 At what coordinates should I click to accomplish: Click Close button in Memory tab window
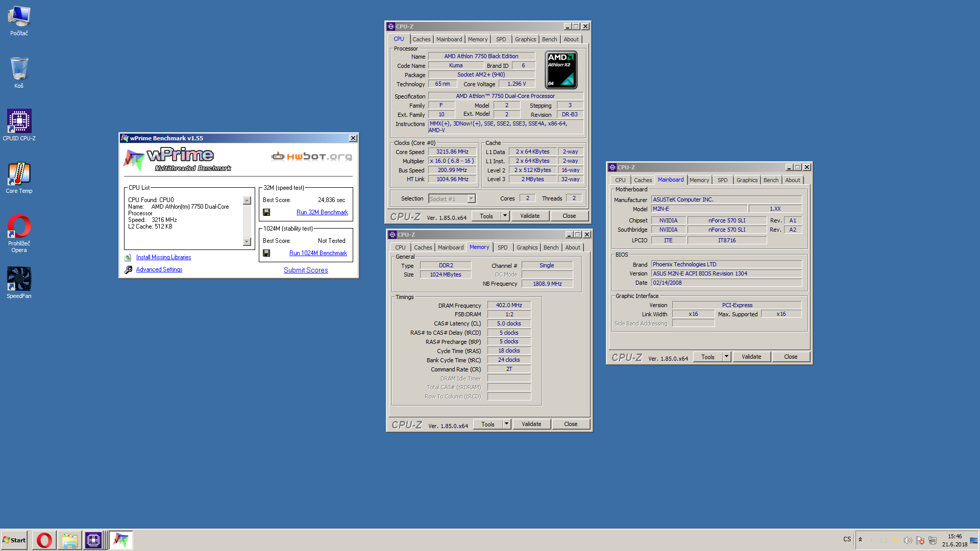tap(571, 424)
